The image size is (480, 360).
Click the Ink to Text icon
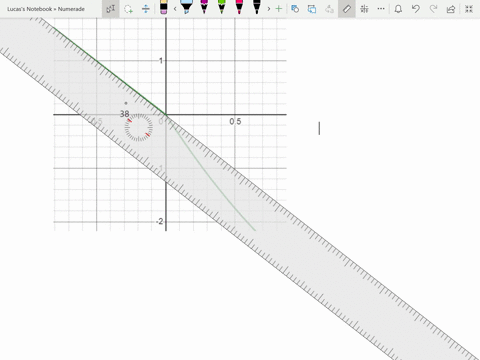click(329, 9)
